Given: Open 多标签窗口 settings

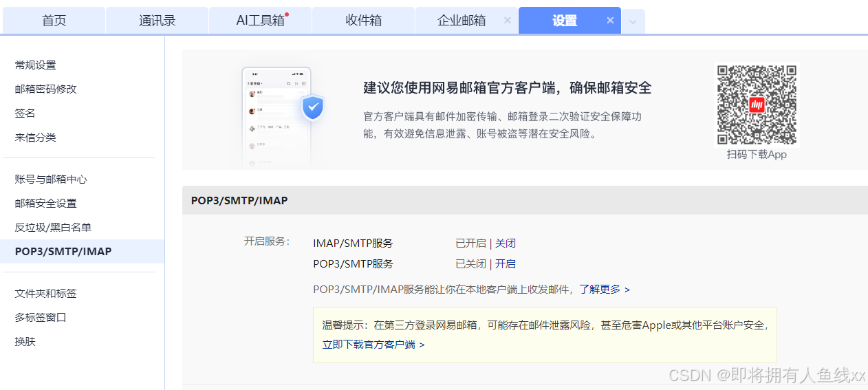Looking at the screenshot, I should pos(41,318).
